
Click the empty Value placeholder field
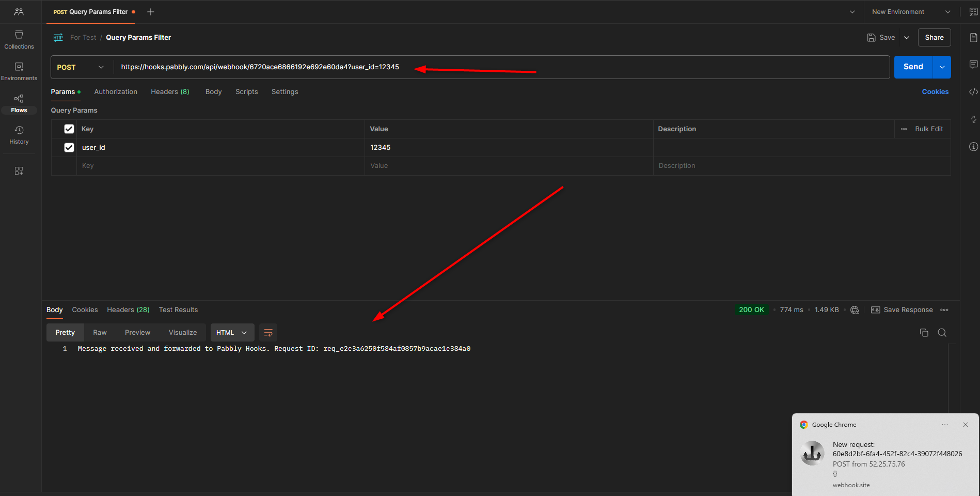(x=509, y=166)
